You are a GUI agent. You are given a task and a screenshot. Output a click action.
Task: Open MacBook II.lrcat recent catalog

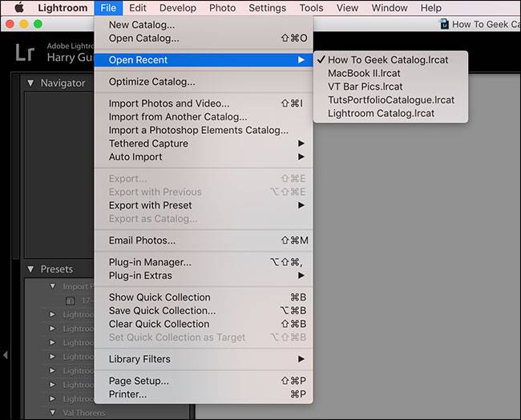click(x=391, y=73)
